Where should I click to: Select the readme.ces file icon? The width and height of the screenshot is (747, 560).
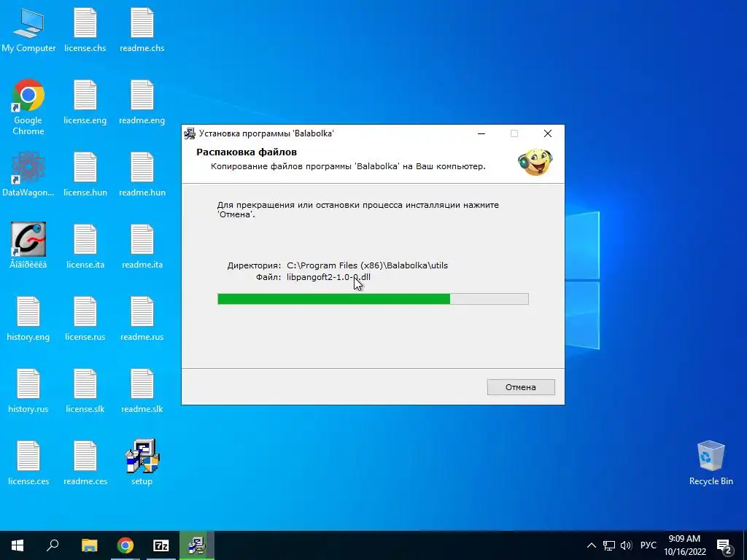85,463
